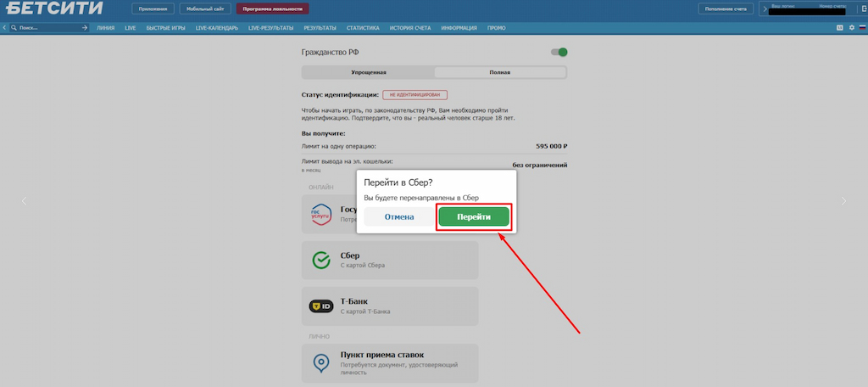The width and height of the screenshot is (868, 387).
Task: Open ИСТОРИЯ СЧЕТА section
Action: (410, 28)
